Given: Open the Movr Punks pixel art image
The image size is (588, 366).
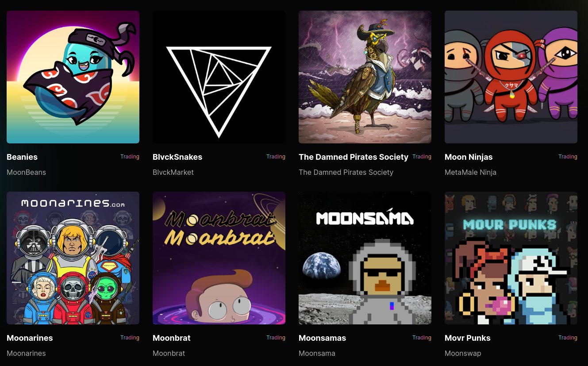Looking at the screenshot, I should tap(511, 258).
